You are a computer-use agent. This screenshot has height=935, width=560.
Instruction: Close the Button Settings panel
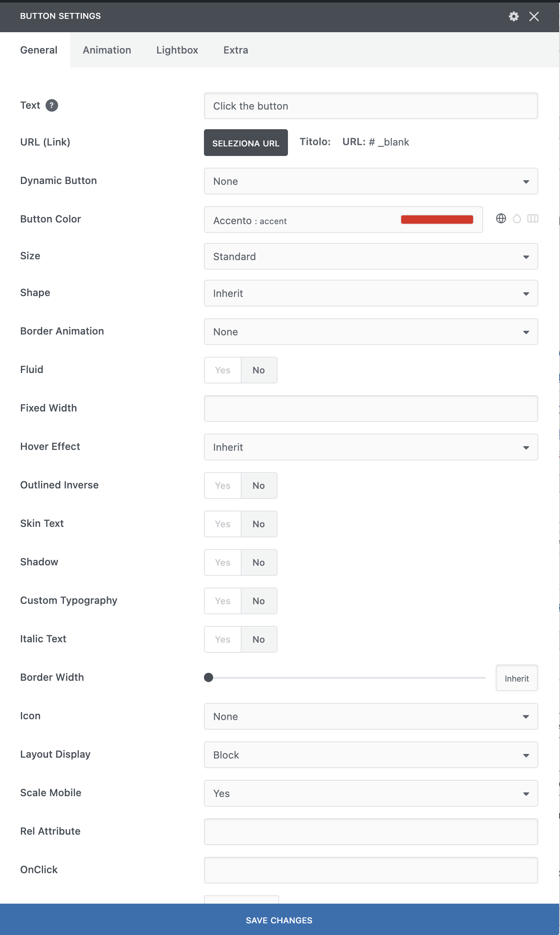pyautogui.click(x=534, y=16)
